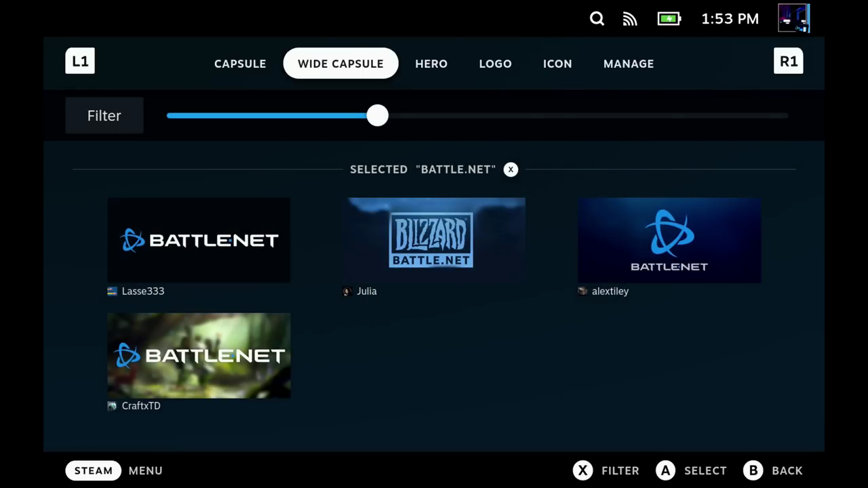Choose alextiley's blue Battle.net artwork

click(x=669, y=240)
